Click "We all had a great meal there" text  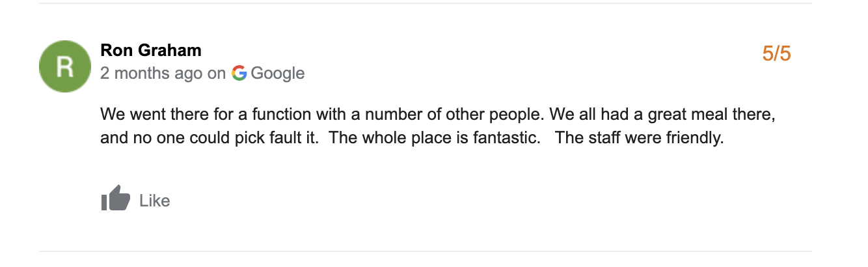pyautogui.click(x=662, y=115)
